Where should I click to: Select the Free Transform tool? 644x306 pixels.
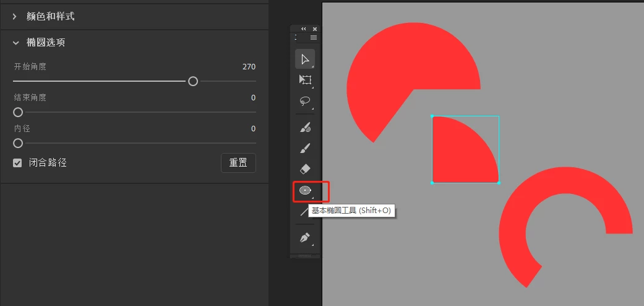pos(305,80)
